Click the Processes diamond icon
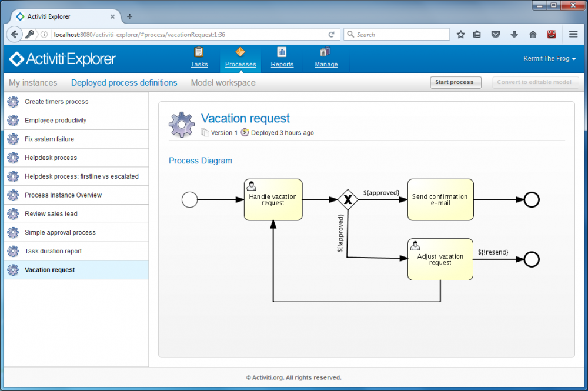588x391 pixels. (240, 52)
